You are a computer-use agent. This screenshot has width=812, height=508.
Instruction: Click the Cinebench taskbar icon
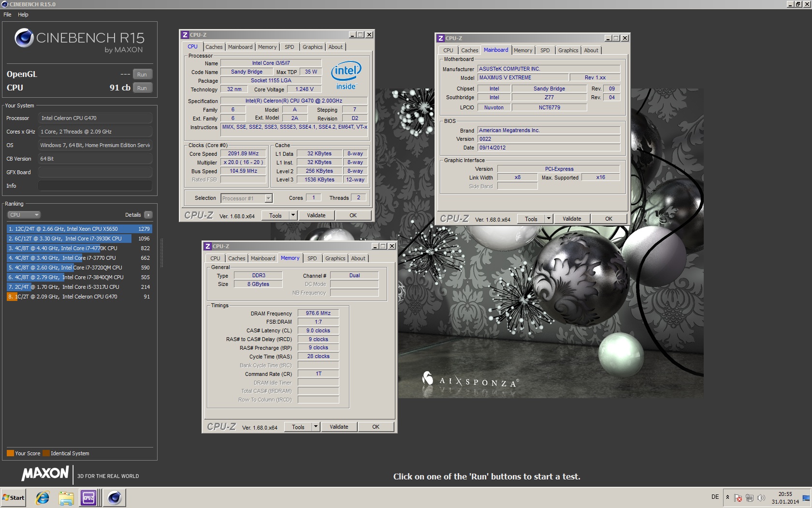click(115, 498)
